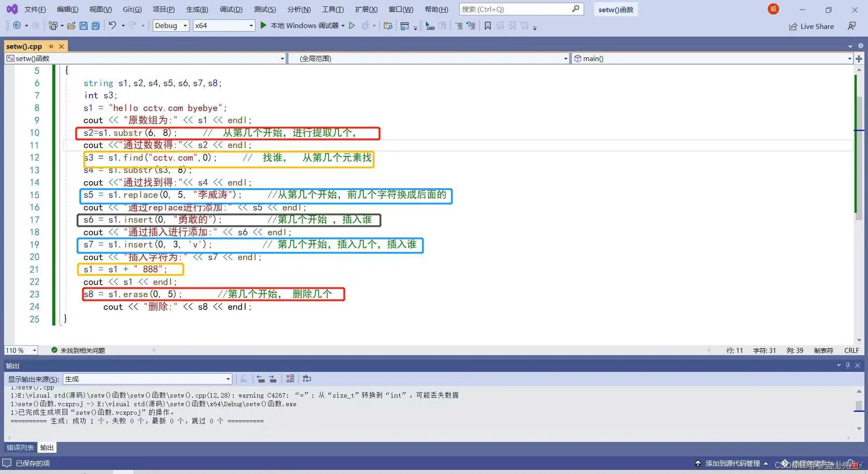Click the Visual Studio logo icon
Image resolution: width=868 pixels, height=474 pixels.
click(x=12, y=9)
